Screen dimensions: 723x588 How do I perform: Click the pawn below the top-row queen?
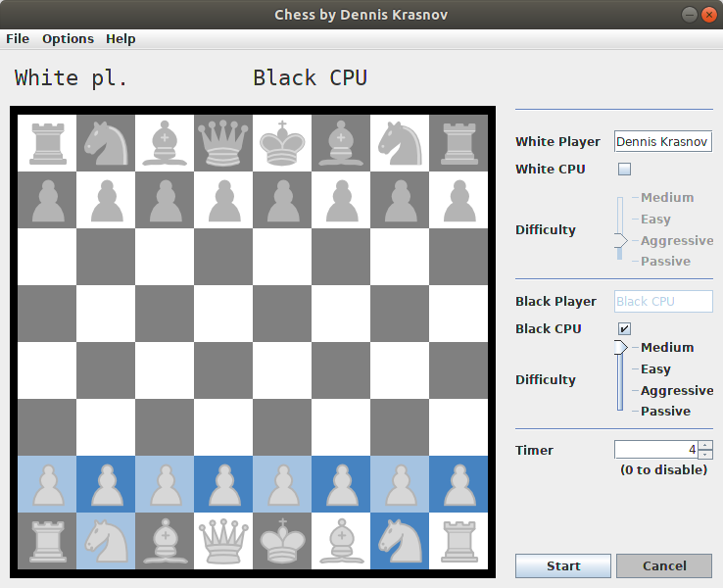[223, 201]
